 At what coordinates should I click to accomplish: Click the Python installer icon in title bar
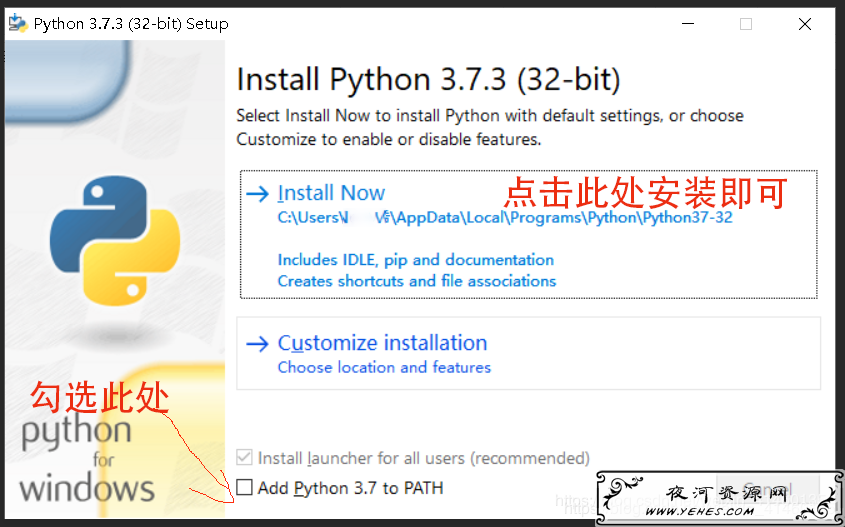(18, 23)
